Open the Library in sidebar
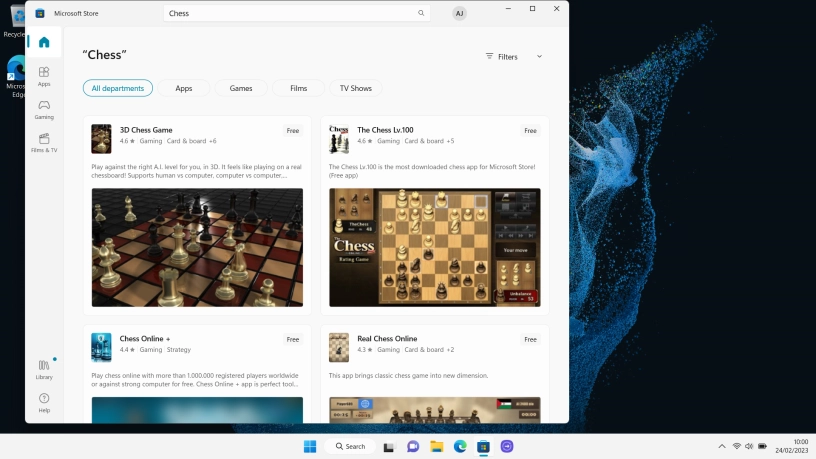Viewport: 816px width, 459px height. coord(44,369)
